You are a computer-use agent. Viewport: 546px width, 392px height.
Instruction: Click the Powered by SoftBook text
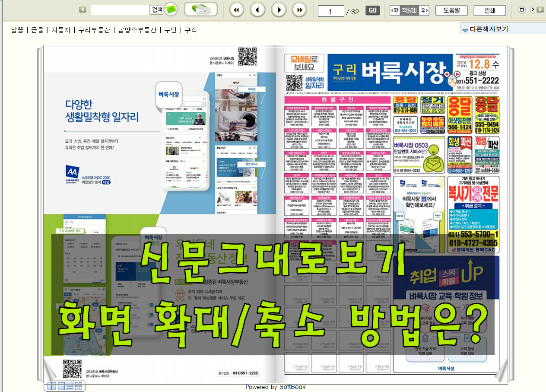point(276,387)
